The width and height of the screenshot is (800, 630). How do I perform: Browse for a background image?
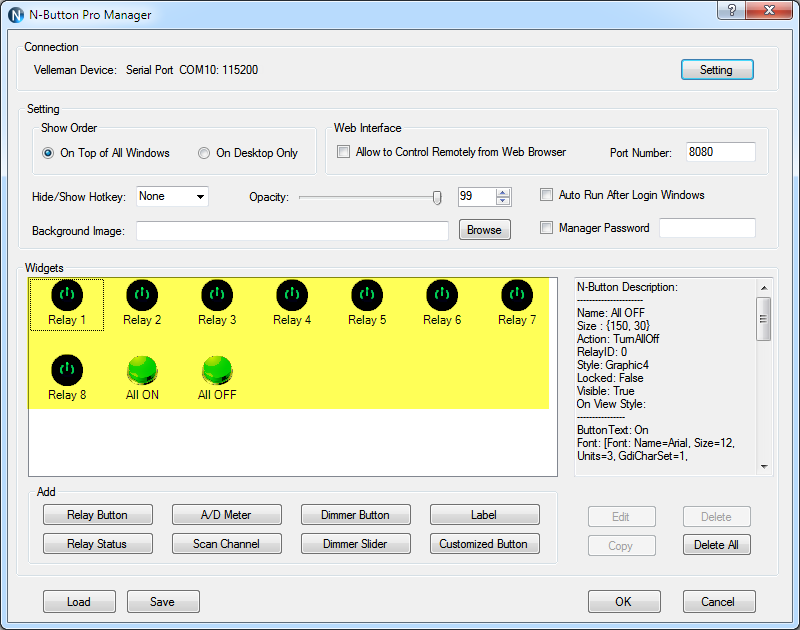[x=485, y=230]
